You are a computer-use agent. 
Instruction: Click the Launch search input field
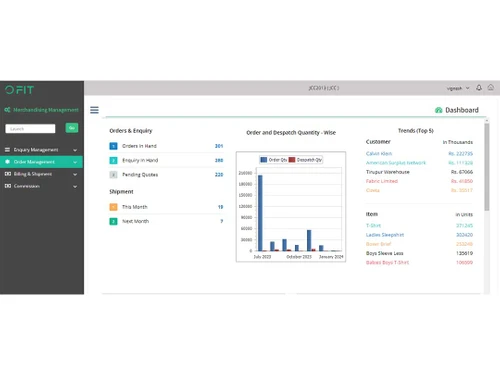30,129
